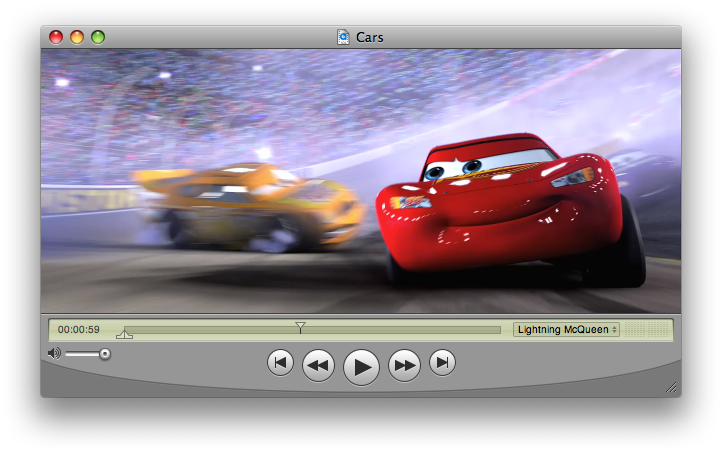Click the playhead marker on the timeline
722x453 pixels.
click(300, 327)
